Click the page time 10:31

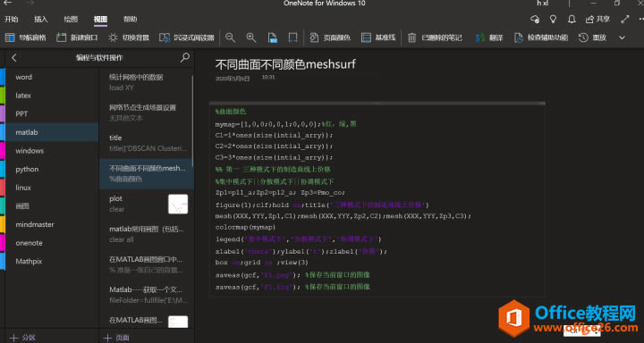tap(268, 77)
